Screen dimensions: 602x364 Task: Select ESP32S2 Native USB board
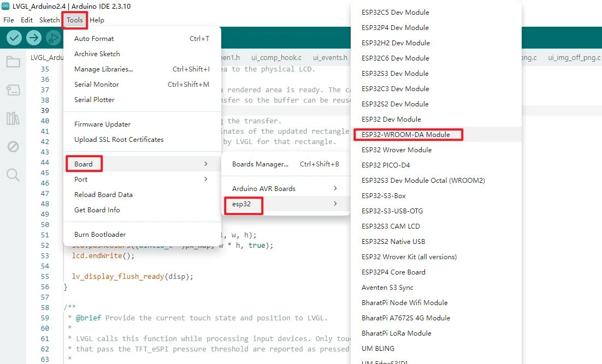[436, 242]
